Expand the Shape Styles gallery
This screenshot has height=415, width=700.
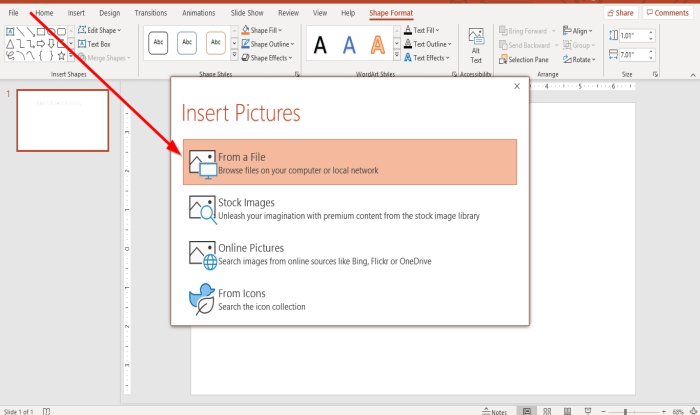click(234, 55)
